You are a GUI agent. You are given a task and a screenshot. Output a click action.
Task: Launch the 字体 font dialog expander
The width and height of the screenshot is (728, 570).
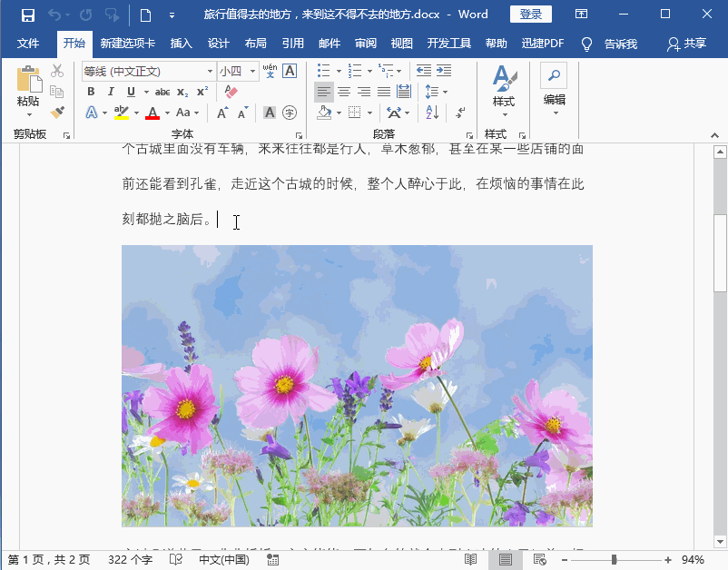click(299, 135)
